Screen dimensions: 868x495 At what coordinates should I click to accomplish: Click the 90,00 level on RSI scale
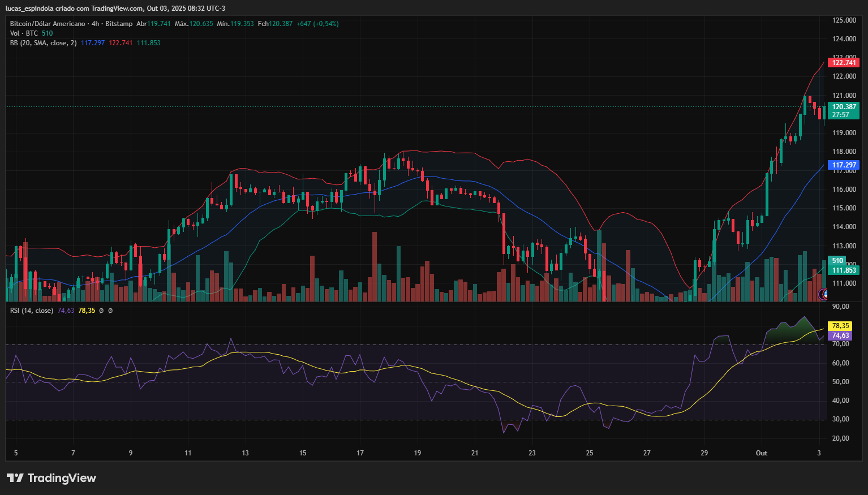tap(841, 307)
